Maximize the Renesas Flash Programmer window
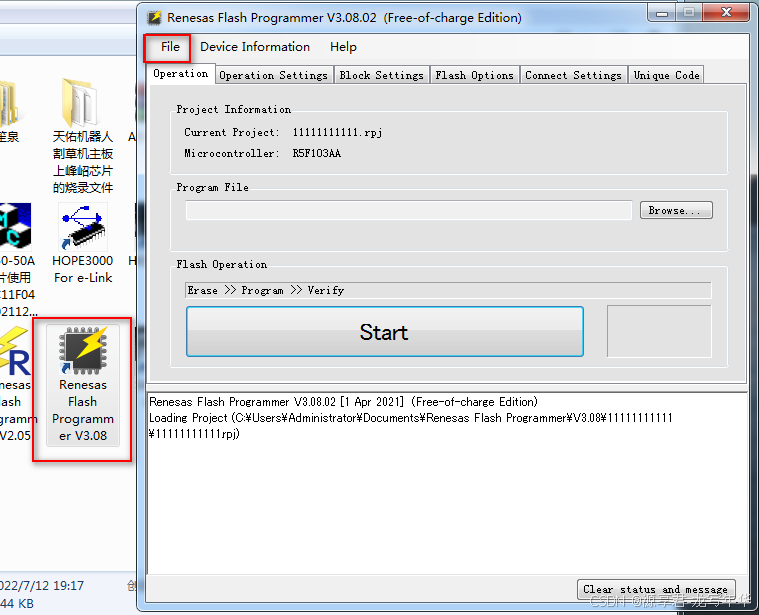 click(x=689, y=13)
